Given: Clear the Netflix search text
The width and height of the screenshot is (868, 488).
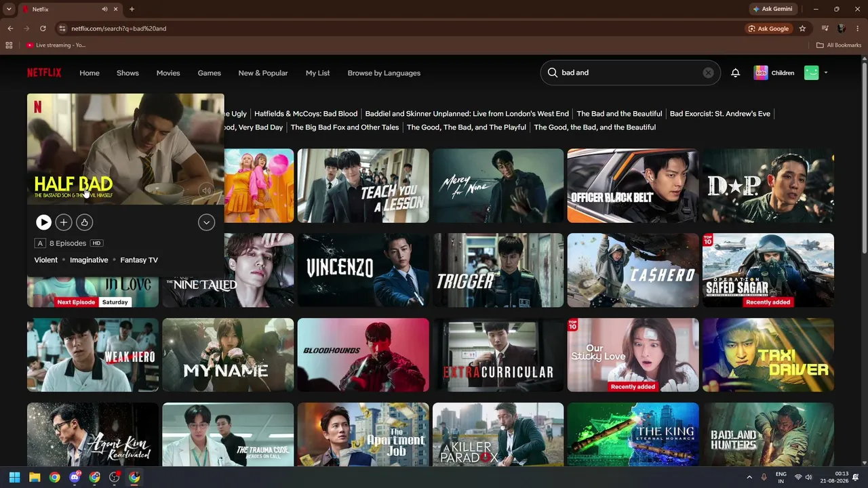Looking at the screenshot, I should [708, 73].
